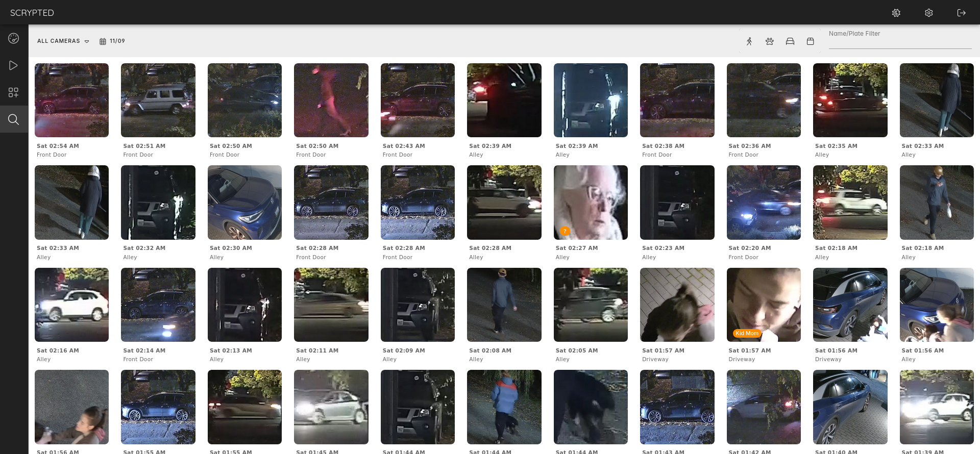Open the Sat 02:20 AM Front Door thumbnail

[764, 203]
